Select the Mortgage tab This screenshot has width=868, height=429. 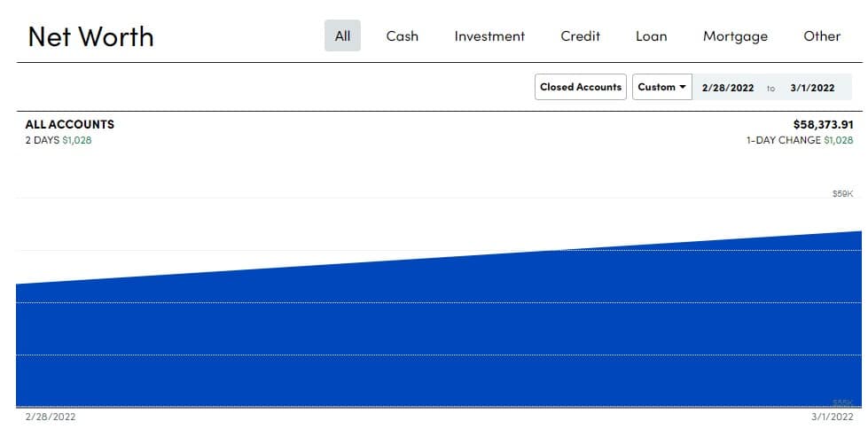(x=735, y=36)
